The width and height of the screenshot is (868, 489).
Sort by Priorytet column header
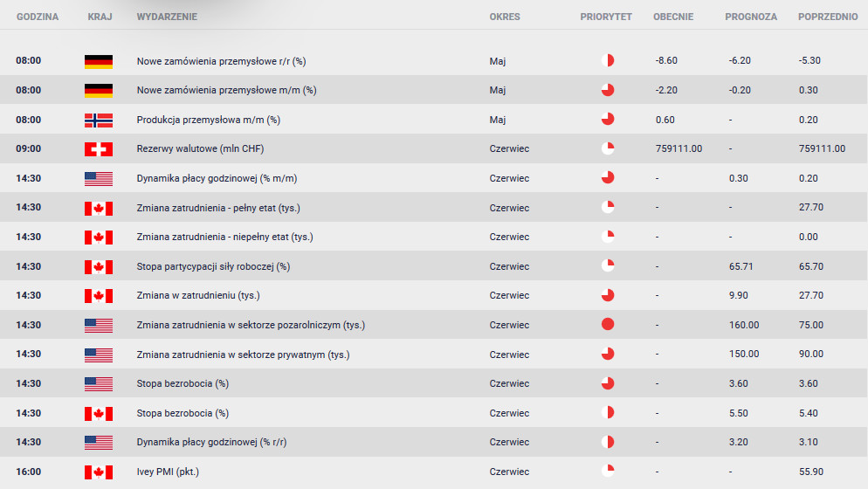coord(605,17)
